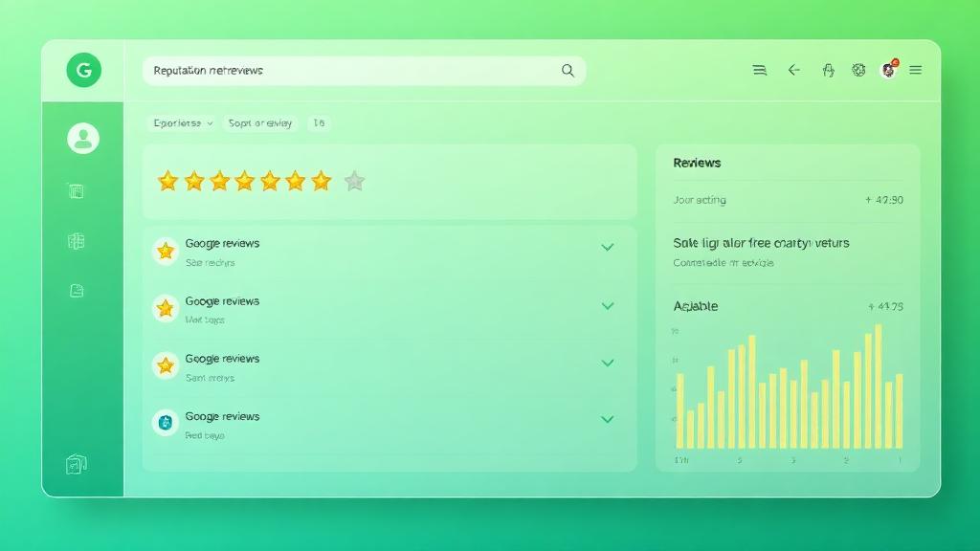Open the profile avatar with red badge
Image resolution: width=980 pixels, height=551 pixels.
889,69
